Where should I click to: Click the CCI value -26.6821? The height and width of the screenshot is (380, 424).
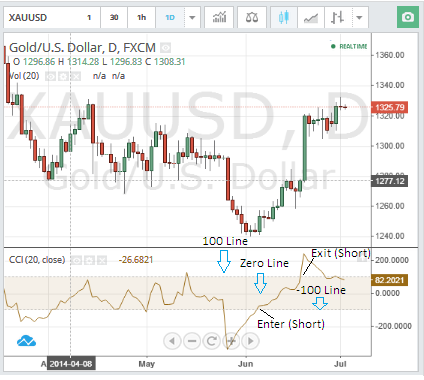point(136,260)
